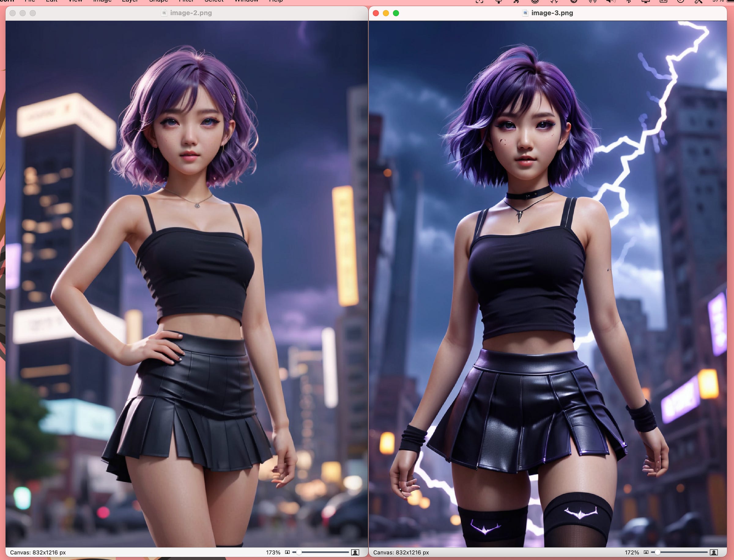Minimize the image-3.png window with yellow button
Image resolution: width=734 pixels, height=560 pixels.
coord(386,13)
